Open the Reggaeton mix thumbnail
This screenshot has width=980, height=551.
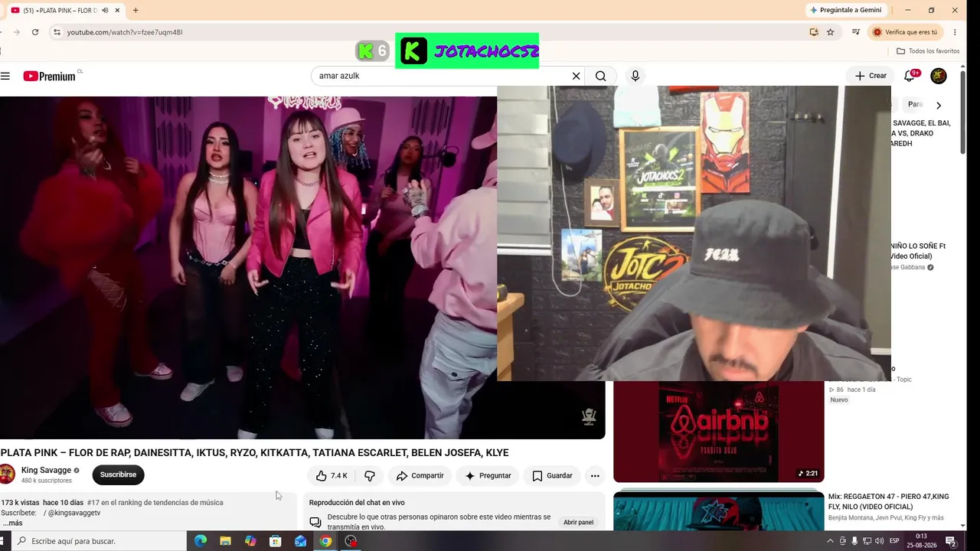click(719, 511)
